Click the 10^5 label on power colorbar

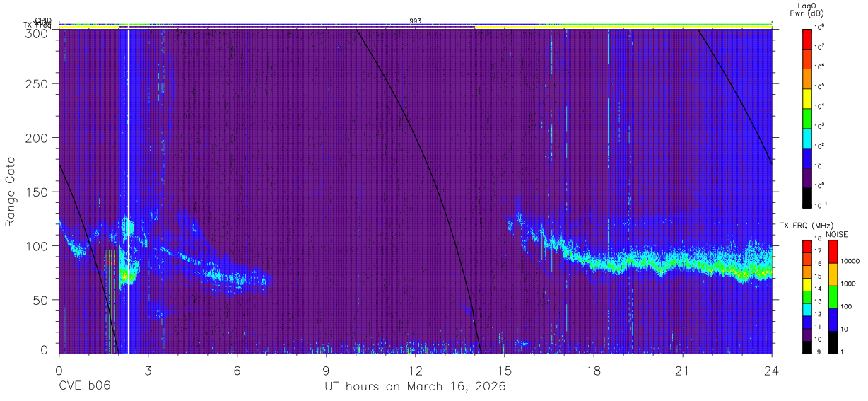(x=821, y=86)
